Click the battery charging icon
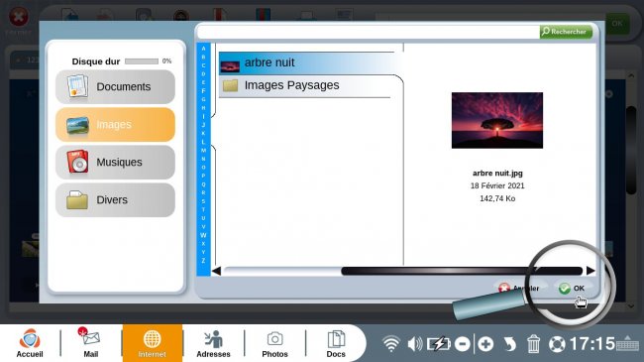 coord(439,343)
